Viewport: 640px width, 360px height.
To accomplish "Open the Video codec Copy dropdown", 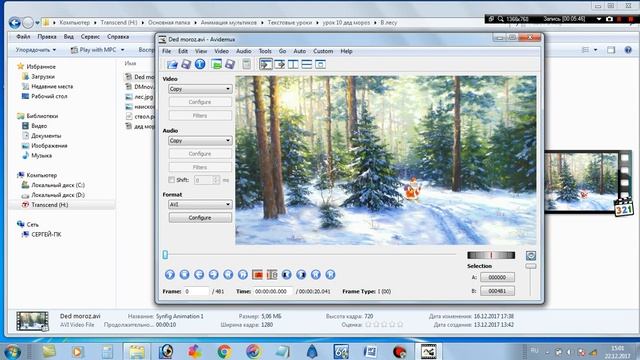I will point(200,89).
